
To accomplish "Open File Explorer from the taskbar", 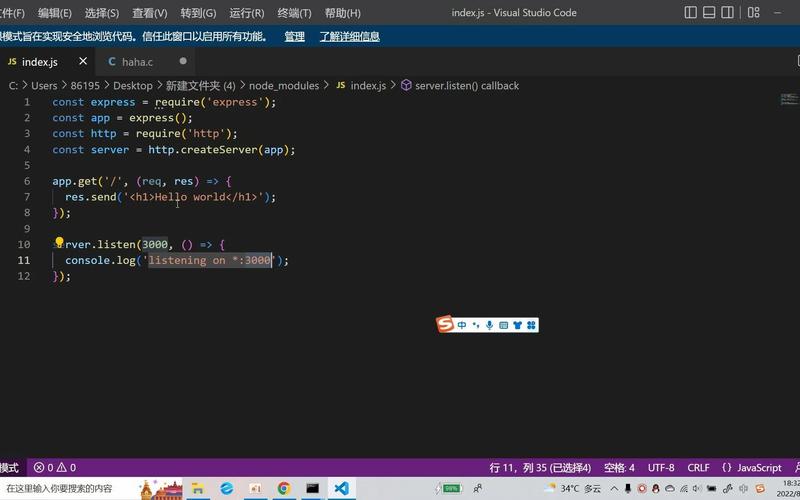I will tap(197, 488).
